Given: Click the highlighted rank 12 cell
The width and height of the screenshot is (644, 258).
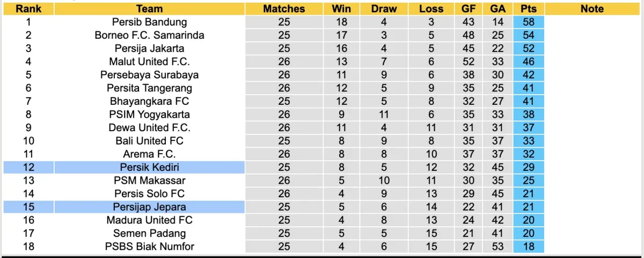Looking at the screenshot, I should tap(28, 167).
